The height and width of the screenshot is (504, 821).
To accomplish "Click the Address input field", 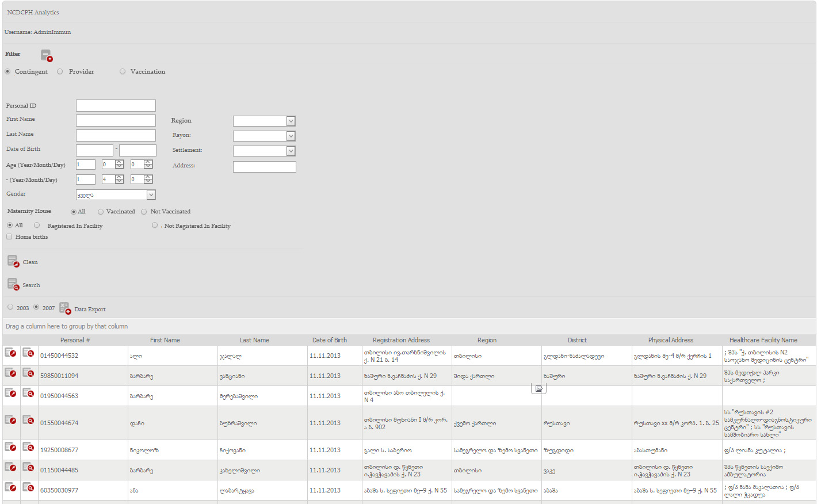I will point(264,167).
